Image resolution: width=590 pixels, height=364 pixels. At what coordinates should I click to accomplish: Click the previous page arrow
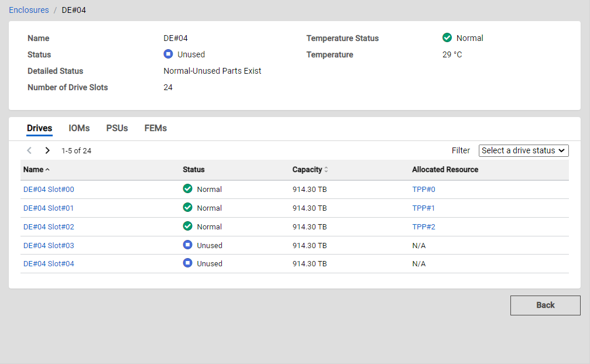pyautogui.click(x=29, y=150)
